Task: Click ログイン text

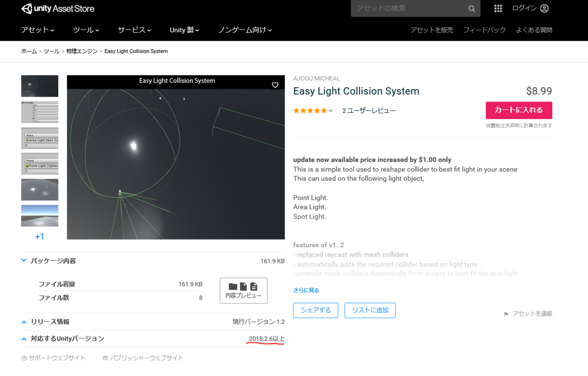Action: [x=524, y=8]
